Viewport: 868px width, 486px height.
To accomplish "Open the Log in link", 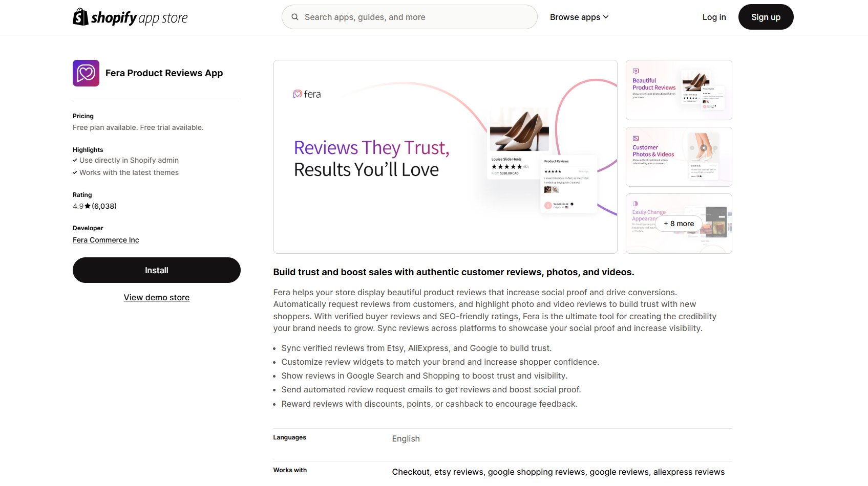I will 714,17.
